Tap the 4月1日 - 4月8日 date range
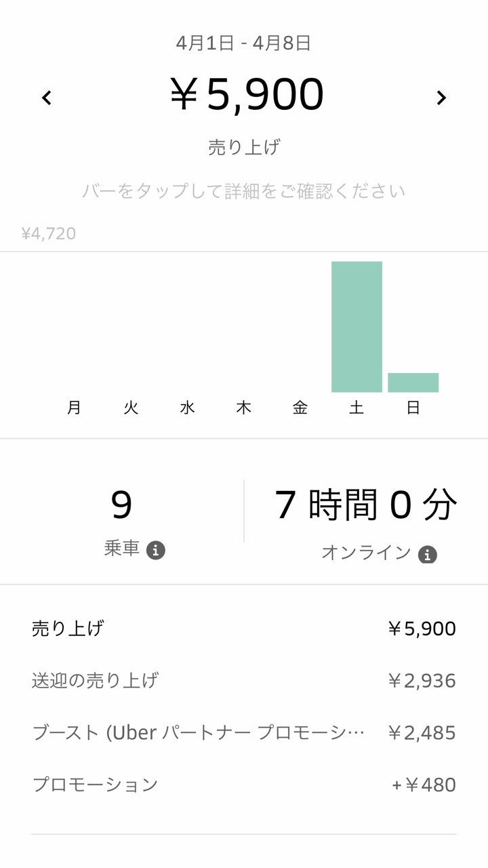This screenshot has height=868, width=488. (244, 43)
